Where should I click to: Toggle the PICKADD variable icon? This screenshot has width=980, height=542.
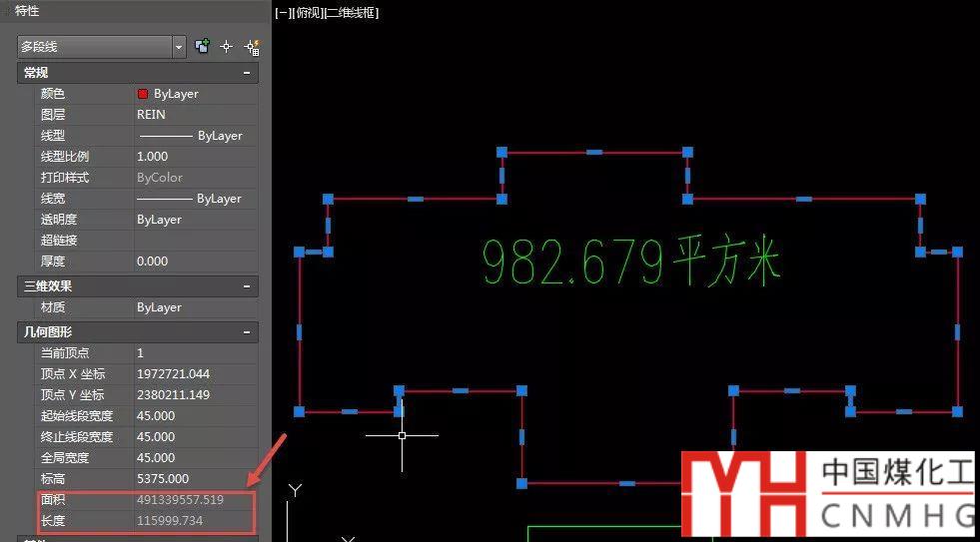[x=203, y=46]
